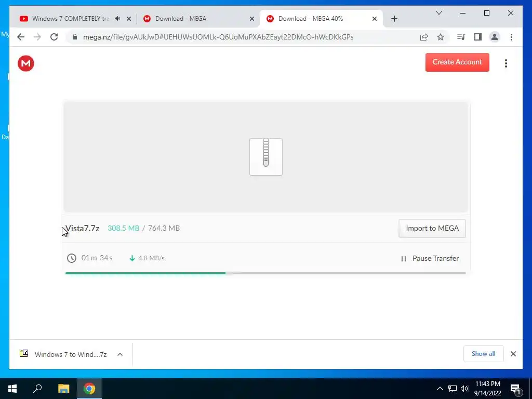Close the first Download - MEGA tab
532x399 pixels.
click(x=252, y=19)
